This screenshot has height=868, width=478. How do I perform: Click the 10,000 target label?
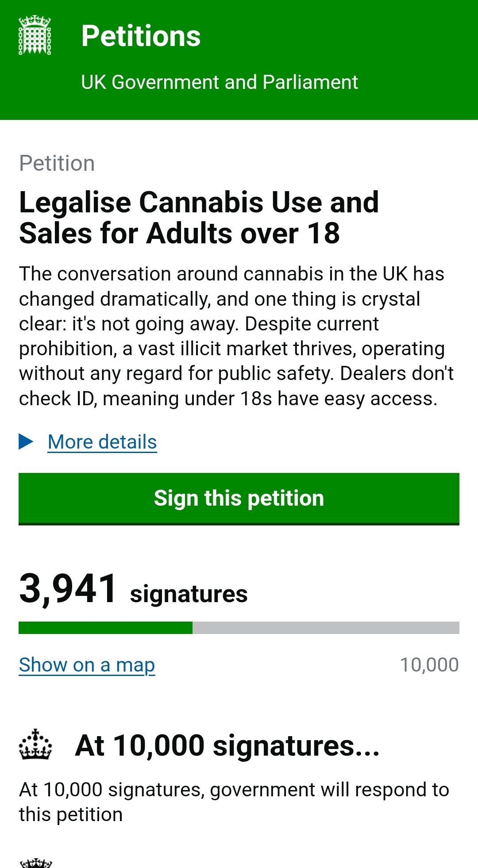[x=429, y=664]
